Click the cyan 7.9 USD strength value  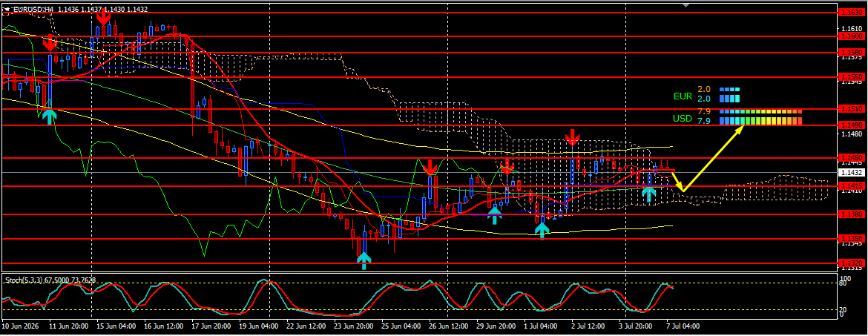click(704, 121)
